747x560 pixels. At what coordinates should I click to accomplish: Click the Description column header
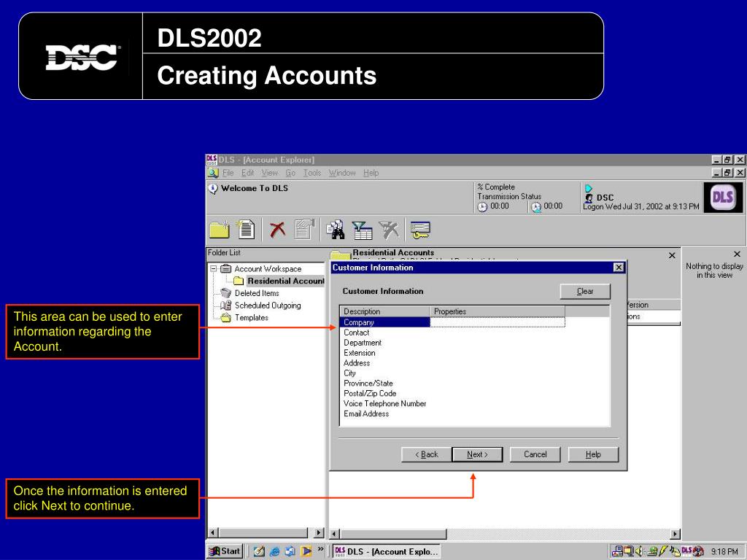click(385, 311)
